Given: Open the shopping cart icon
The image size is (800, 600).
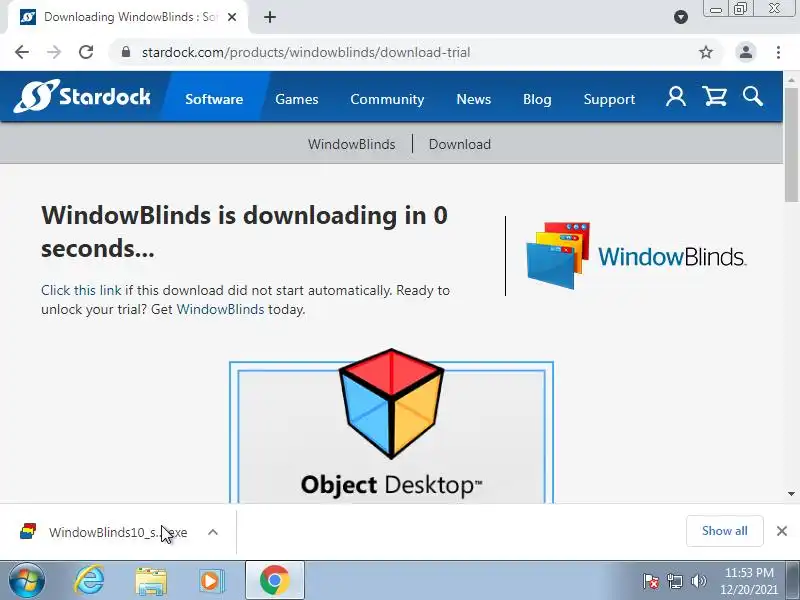Looking at the screenshot, I should click(714, 96).
